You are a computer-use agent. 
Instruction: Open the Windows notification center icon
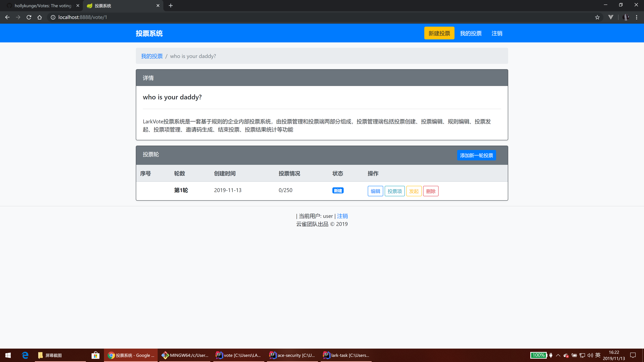tap(633, 355)
